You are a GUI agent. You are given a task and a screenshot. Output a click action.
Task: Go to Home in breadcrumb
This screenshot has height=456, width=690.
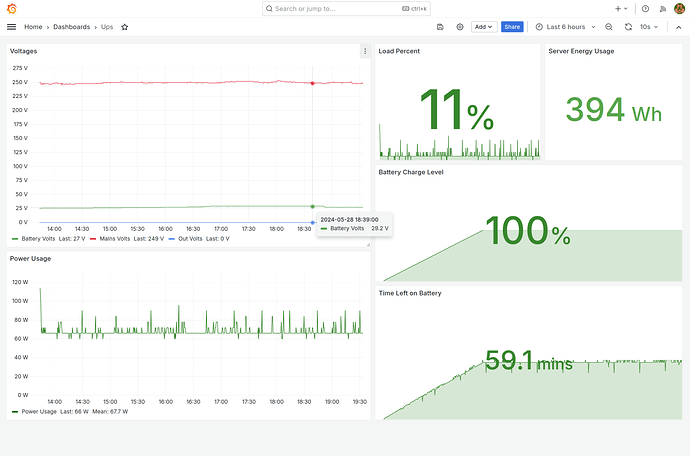[x=33, y=27]
